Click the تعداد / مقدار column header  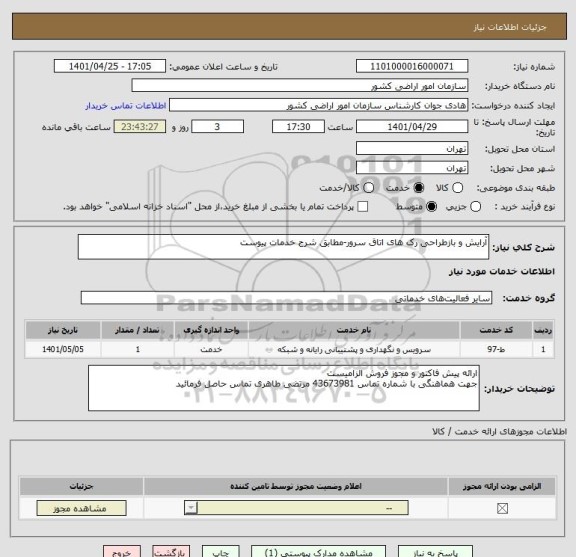tap(137, 330)
